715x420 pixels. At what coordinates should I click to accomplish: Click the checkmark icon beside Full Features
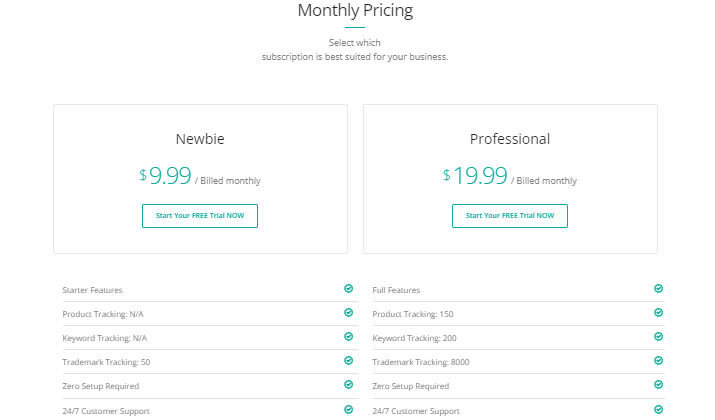[x=658, y=288]
